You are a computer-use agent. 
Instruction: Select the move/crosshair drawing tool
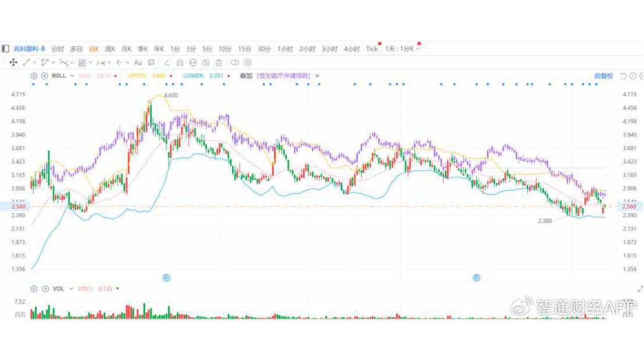click(x=13, y=62)
